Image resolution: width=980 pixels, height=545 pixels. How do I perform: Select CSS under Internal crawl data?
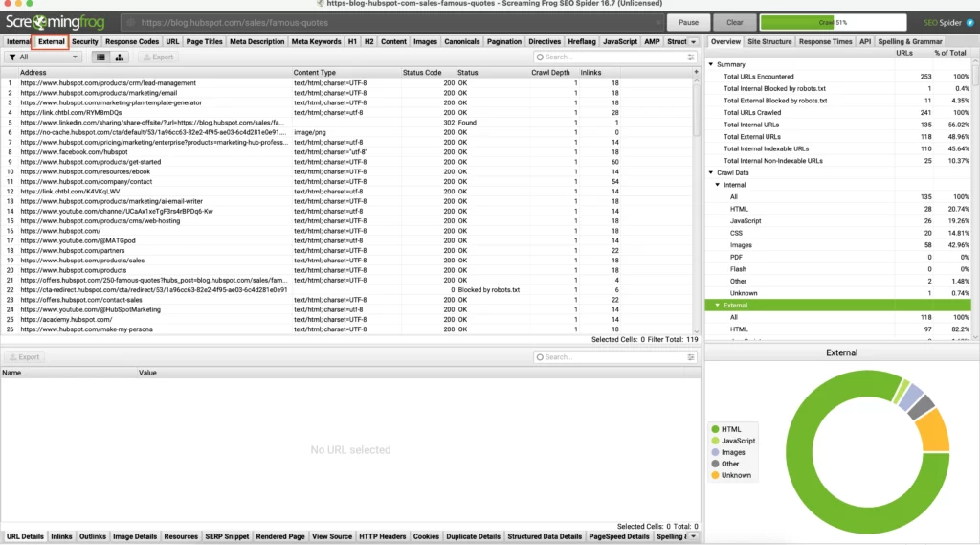tap(838, 233)
